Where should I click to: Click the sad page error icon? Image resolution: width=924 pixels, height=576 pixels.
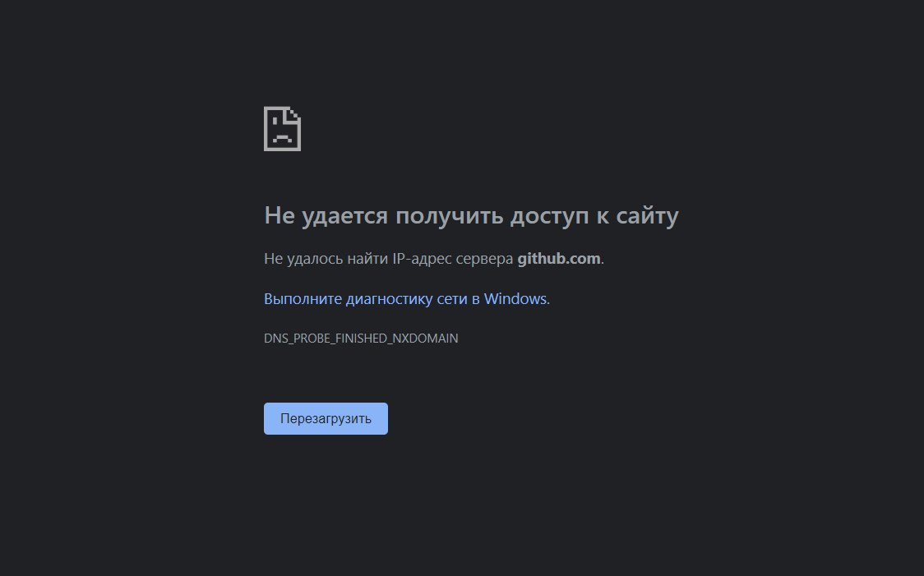point(282,129)
